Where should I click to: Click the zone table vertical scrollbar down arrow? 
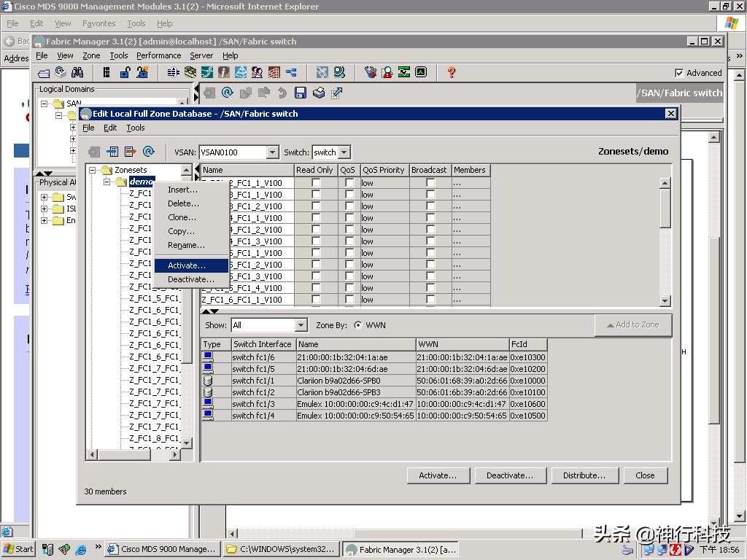665,300
